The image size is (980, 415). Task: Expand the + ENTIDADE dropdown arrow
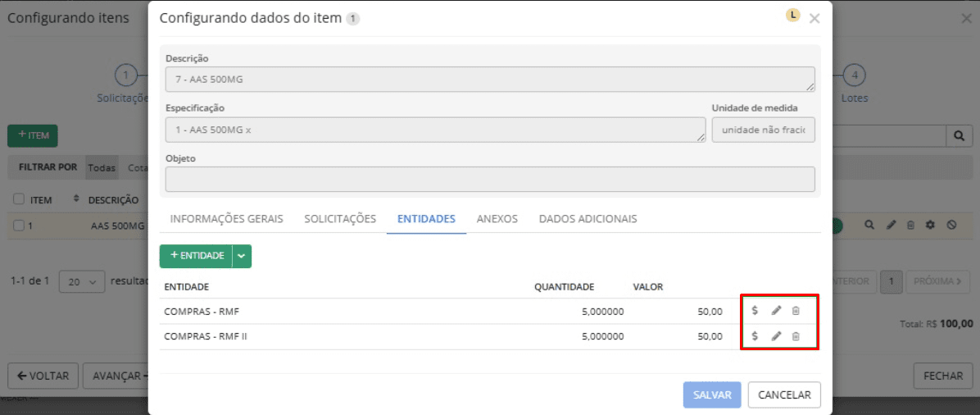(x=242, y=256)
